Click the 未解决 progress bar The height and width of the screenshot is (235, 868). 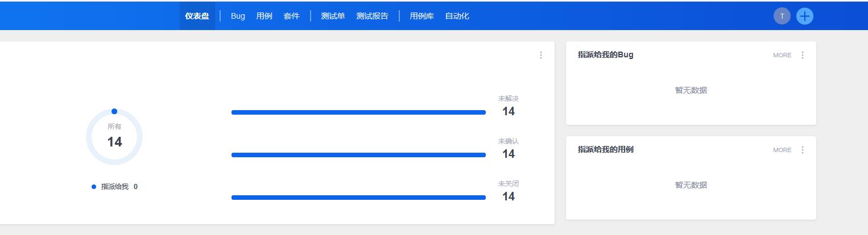coord(358,112)
